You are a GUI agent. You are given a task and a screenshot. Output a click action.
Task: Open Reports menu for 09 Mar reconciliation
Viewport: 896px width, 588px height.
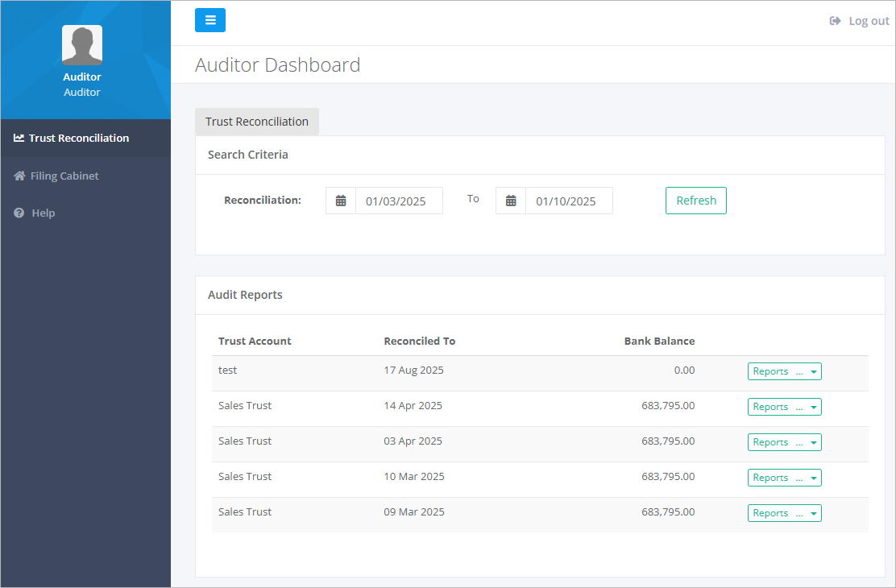coord(784,512)
